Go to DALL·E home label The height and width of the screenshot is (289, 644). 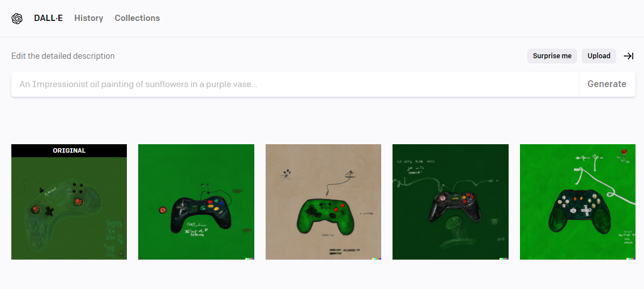[x=49, y=18]
